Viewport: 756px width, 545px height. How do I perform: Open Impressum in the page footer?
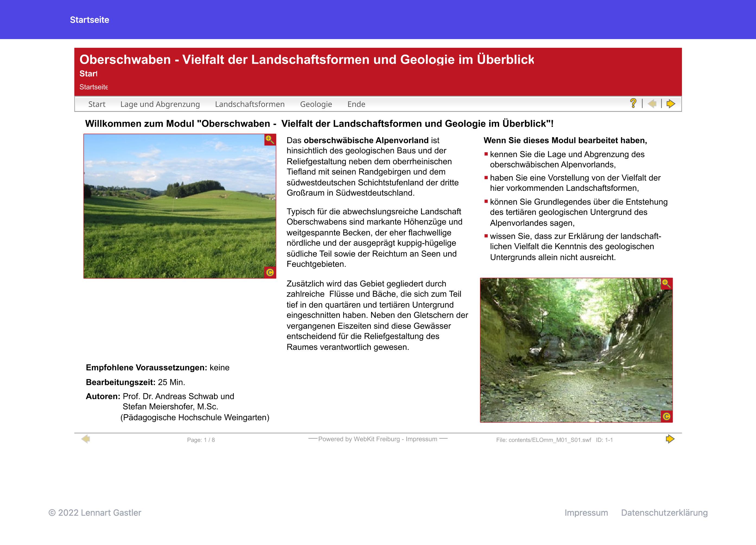point(586,513)
